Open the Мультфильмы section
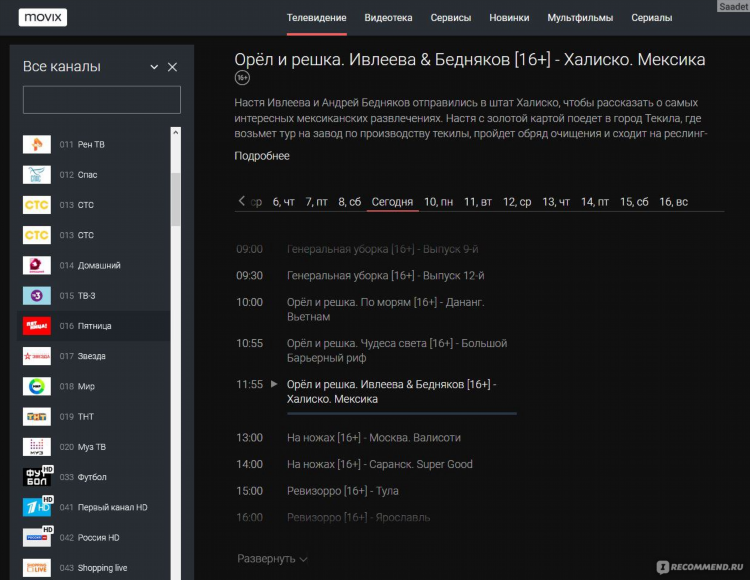 (x=580, y=18)
